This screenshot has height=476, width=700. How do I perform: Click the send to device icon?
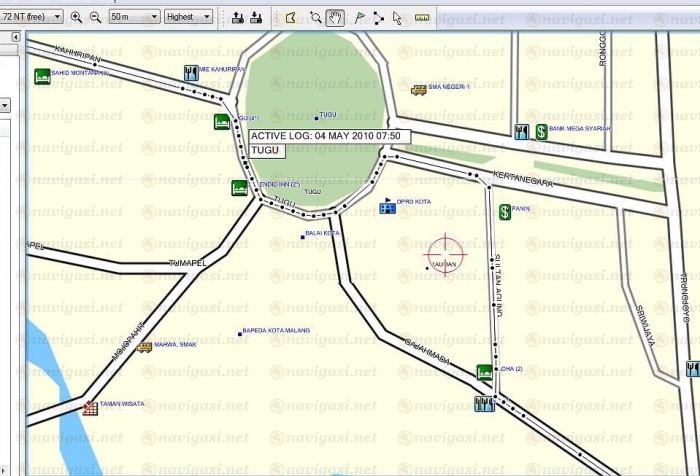[x=237, y=17]
